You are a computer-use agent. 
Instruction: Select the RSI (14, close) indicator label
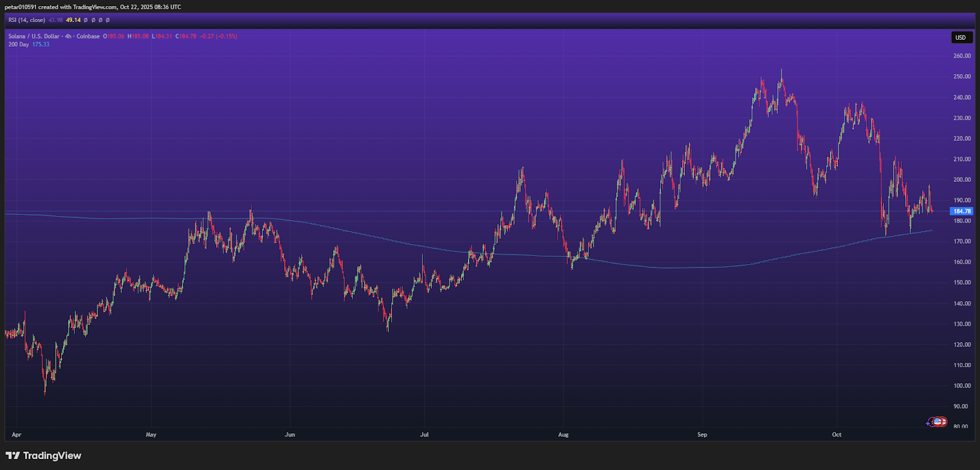pos(26,20)
